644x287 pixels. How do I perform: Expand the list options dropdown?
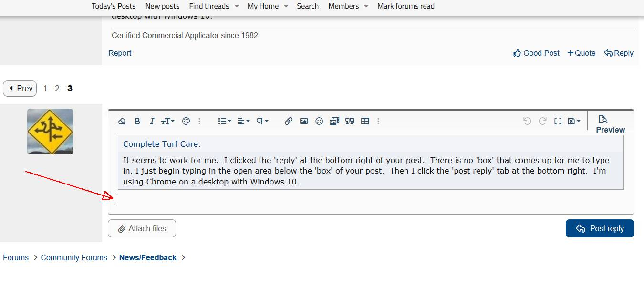224,121
